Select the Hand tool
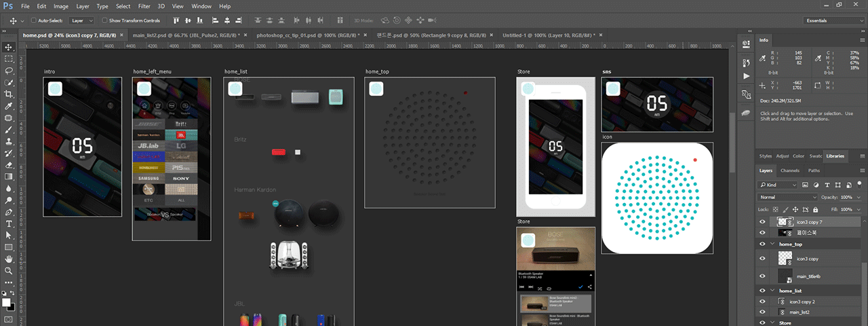 pyautogui.click(x=9, y=259)
